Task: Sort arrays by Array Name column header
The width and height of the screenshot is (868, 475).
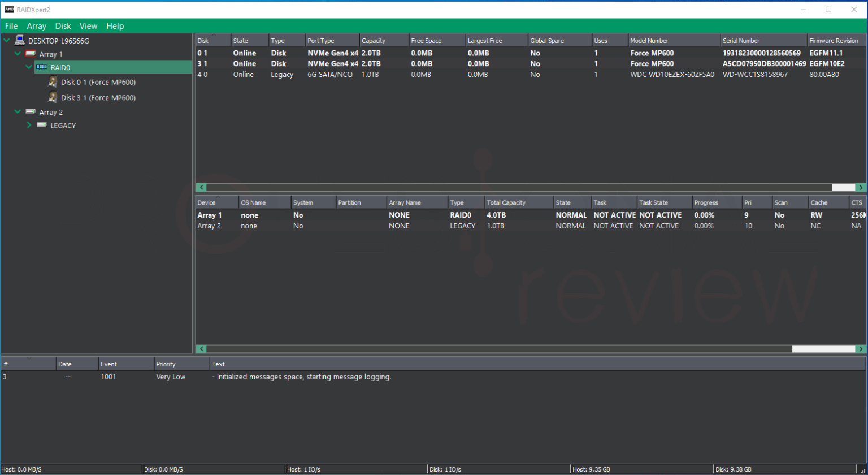Action: [x=417, y=202]
